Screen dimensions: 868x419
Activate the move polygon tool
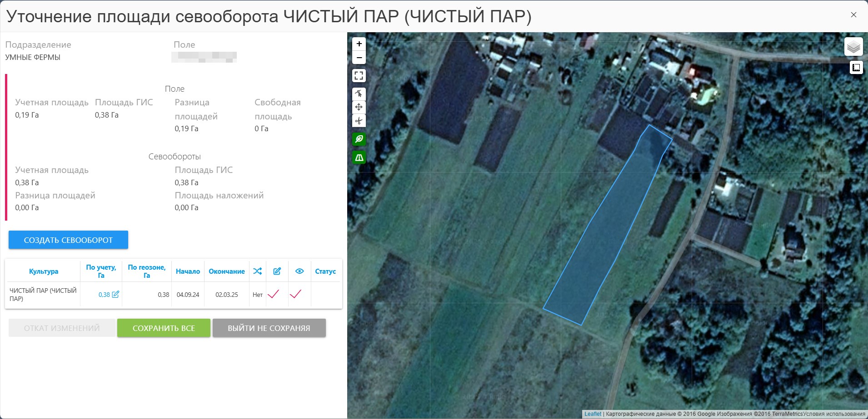pyautogui.click(x=359, y=107)
